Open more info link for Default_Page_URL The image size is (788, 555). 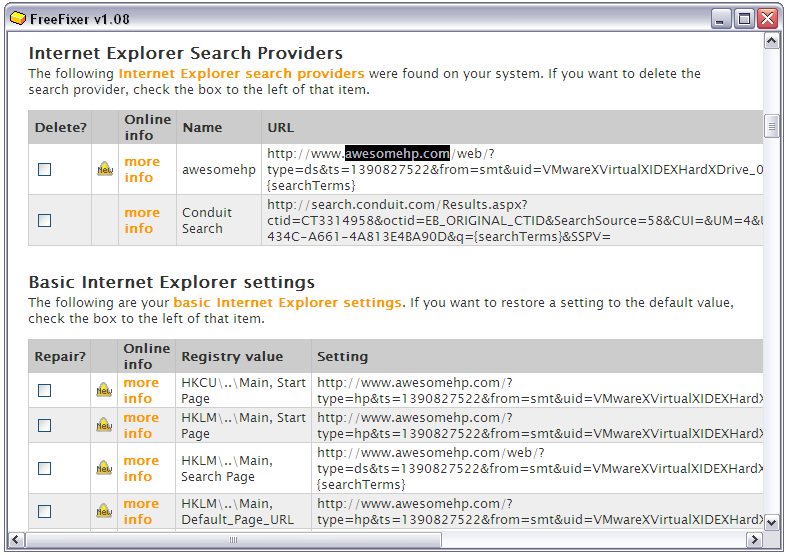(141, 511)
